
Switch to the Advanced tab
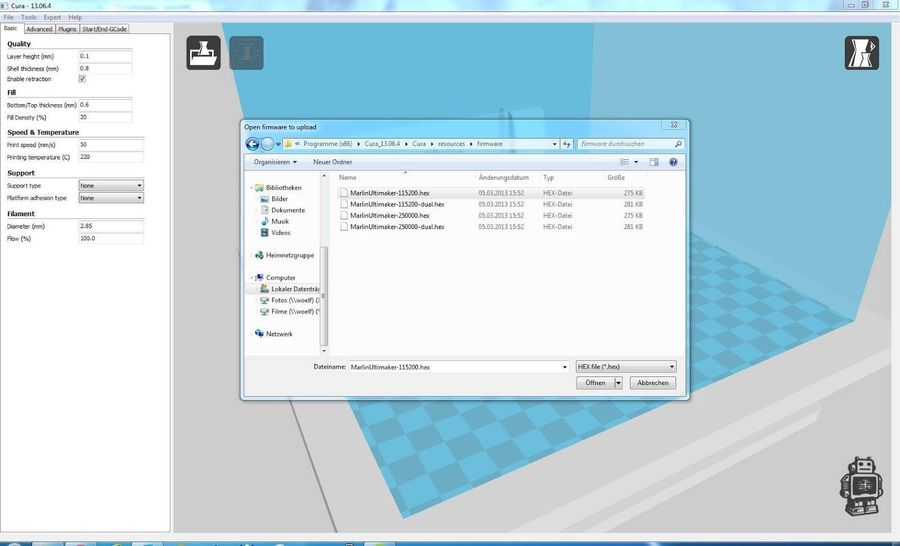pyautogui.click(x=39, y=29)
